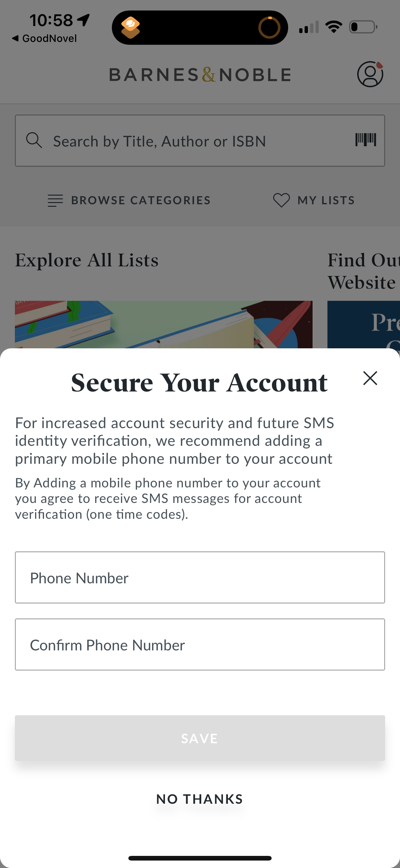Open the Explore All Lists banner image

pos(164,324)
